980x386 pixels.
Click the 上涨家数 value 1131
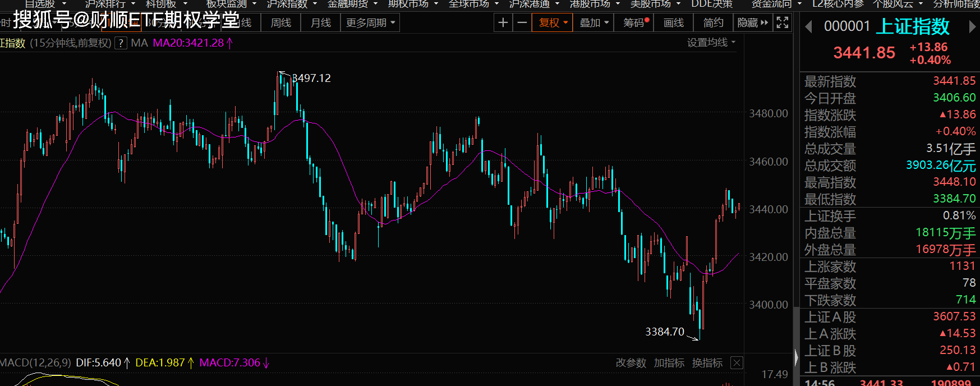pyautogui.click(x=963, y=266)
